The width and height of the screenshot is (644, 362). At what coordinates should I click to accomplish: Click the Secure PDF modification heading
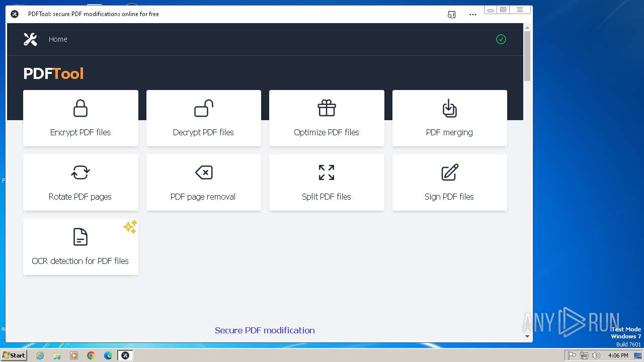click(x=265, y=330)
